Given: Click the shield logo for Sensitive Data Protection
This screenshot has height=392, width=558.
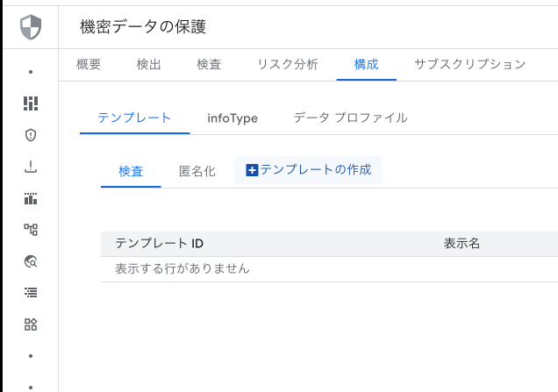Looking at the screenshot, I should pos(31,27).
